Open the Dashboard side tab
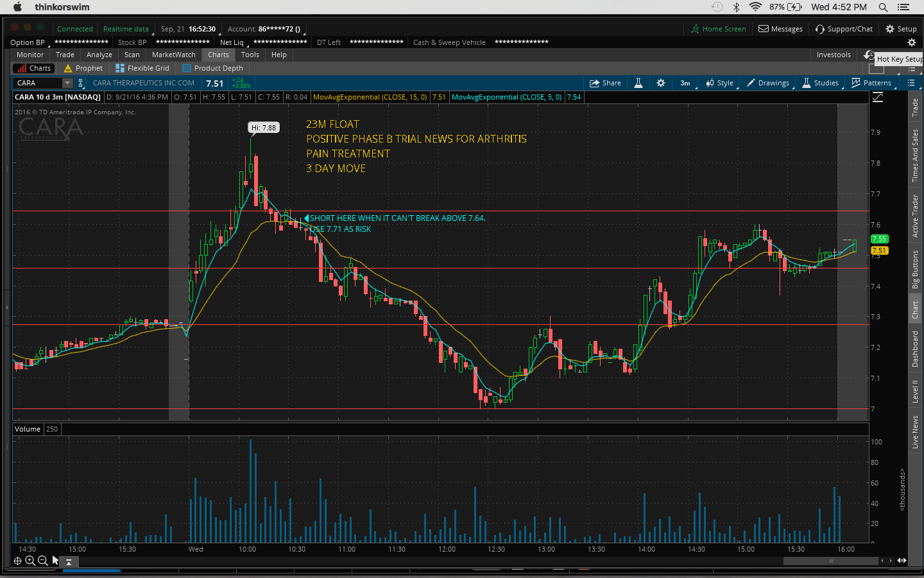The image size is (924, 578). (915, 349)
